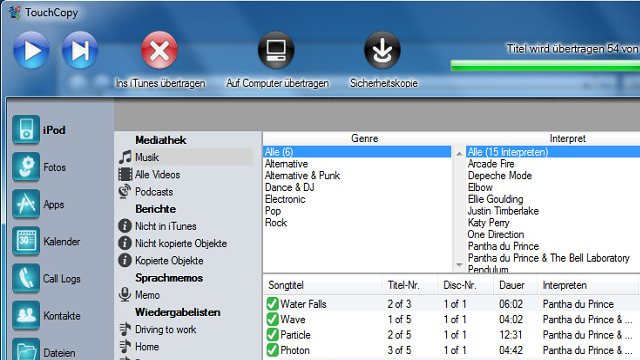Select Alle (15 Interpreten) in artist list
The height and width of the screenshot is (360, 640).
point(553,152)
